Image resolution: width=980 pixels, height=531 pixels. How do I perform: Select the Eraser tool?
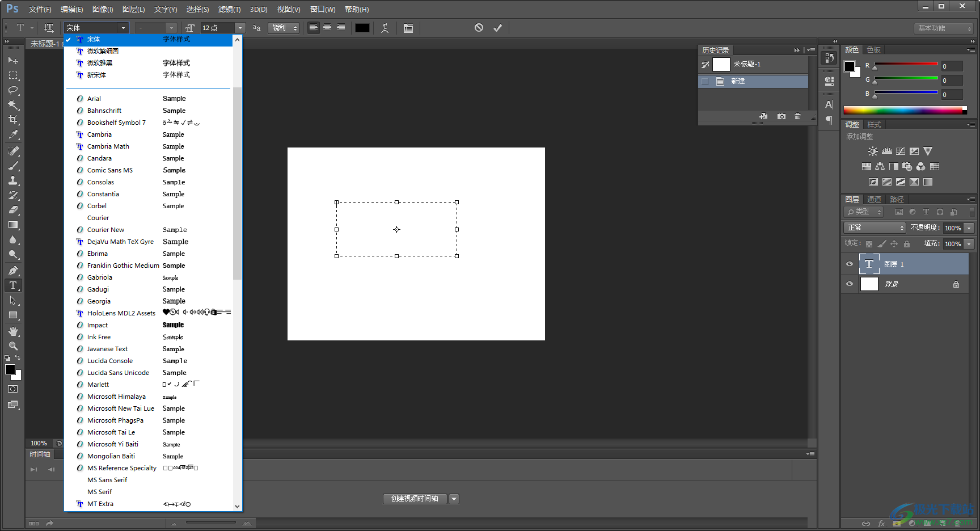coord(13,210)
